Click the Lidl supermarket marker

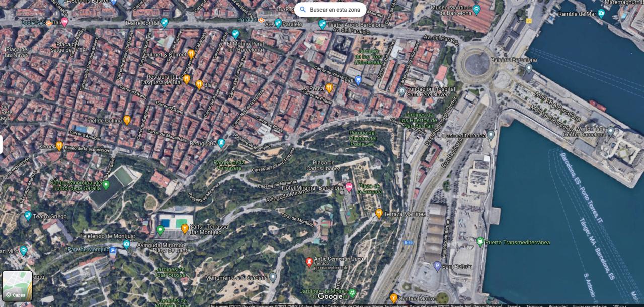(x=358, y=79)
